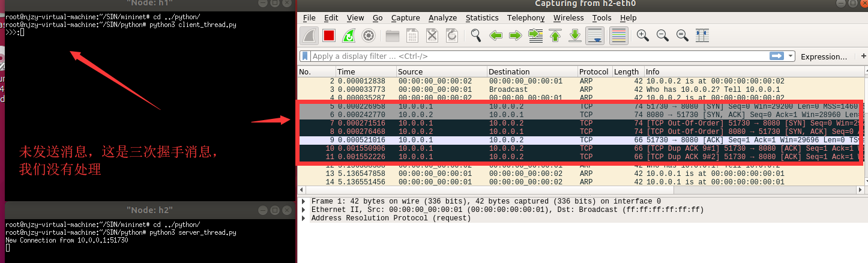
Task: Go back to previous packet arrow
Action: (496, 35)
